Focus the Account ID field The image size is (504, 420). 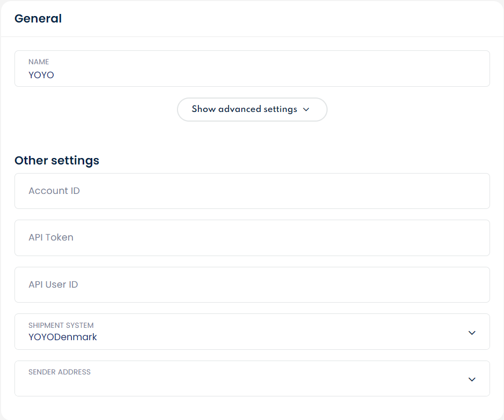pos(252,191)
